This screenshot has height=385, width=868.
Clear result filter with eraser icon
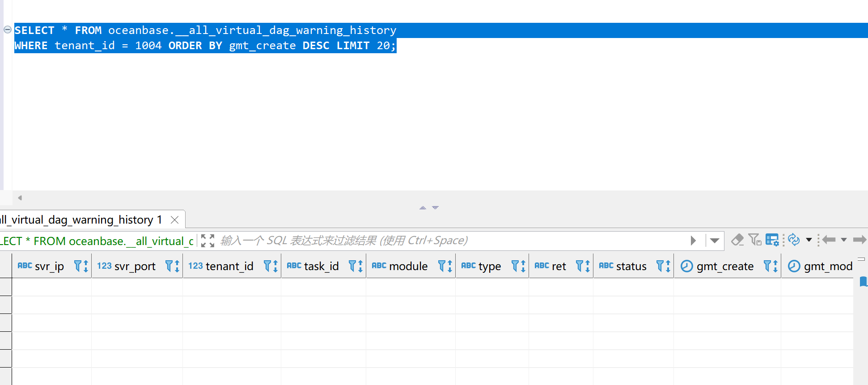tap(737, 240)
